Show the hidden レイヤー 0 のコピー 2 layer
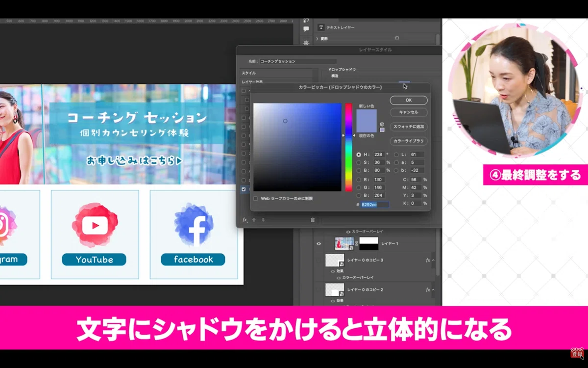 pos(318,290)
